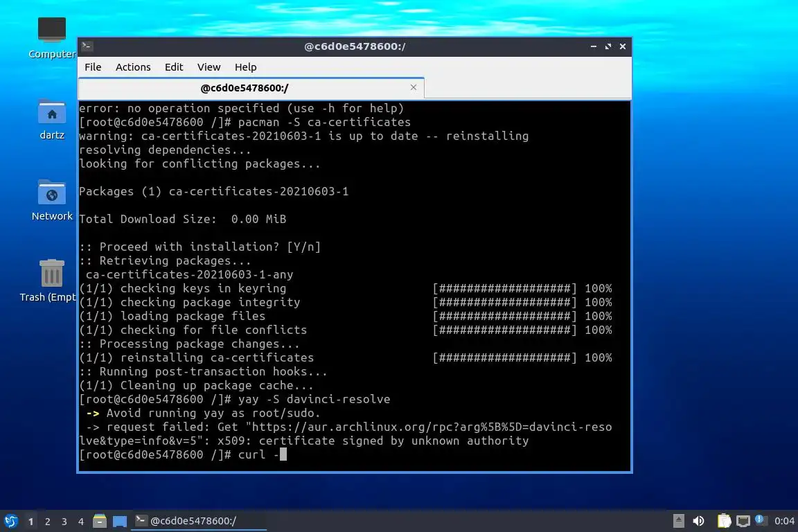This screenshot has height=532, width=798.
Task: Open the Edit menu
Action: [174, 67]
